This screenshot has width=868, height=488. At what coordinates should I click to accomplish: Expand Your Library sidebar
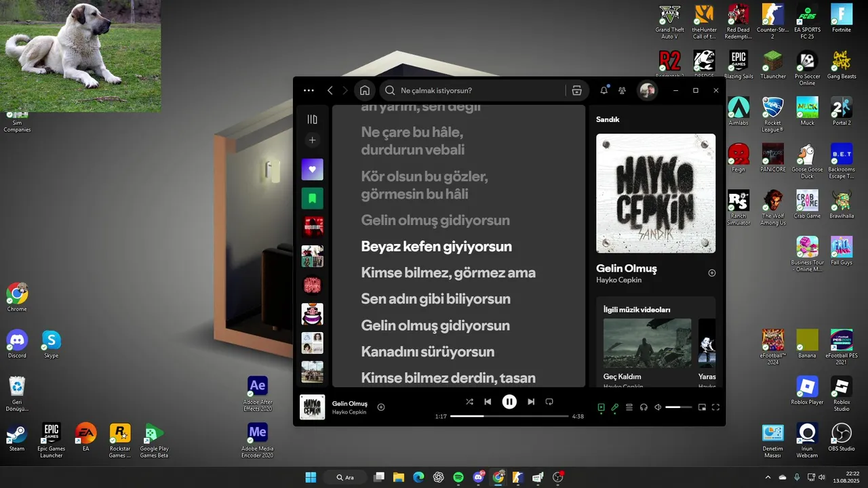coord(312,119)
